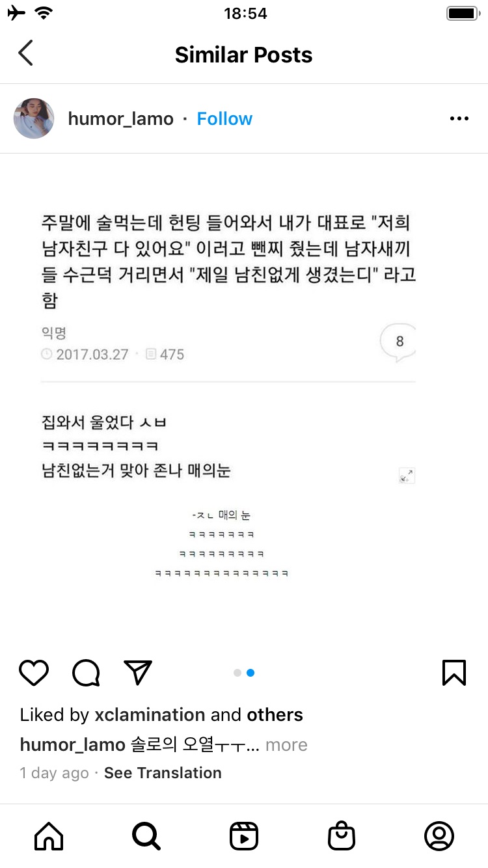This screenshot has height=868, width=488.
Task: Like the post with heart icon
Action: (34, 673)
